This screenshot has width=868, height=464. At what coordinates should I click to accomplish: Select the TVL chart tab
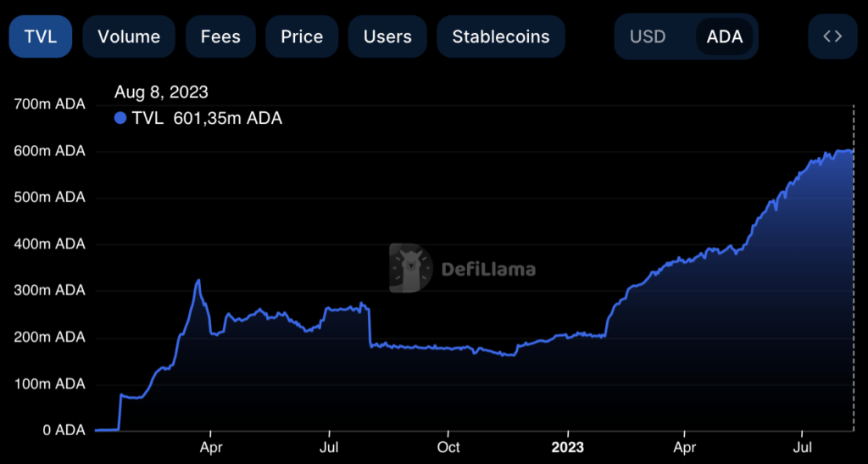click(41, 36)
